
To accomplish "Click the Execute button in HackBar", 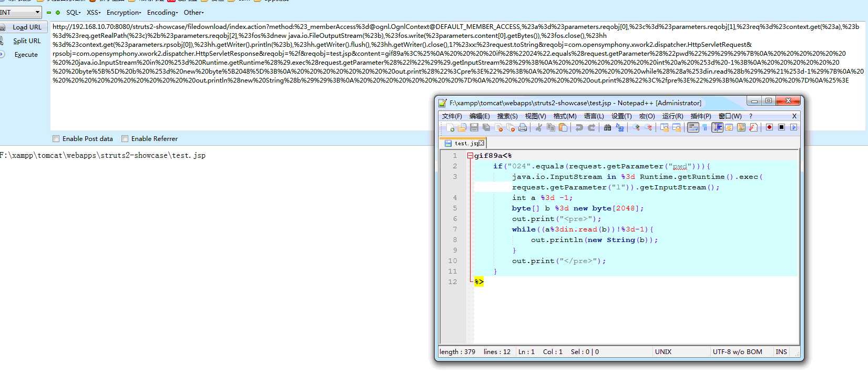I will [x=24, y=55].
